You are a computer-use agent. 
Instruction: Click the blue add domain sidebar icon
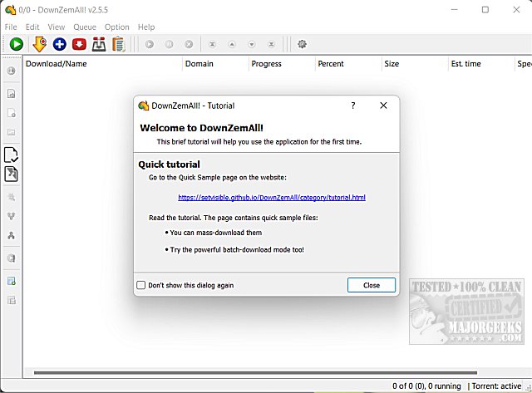pyautogui.click(x=11, y=281)
